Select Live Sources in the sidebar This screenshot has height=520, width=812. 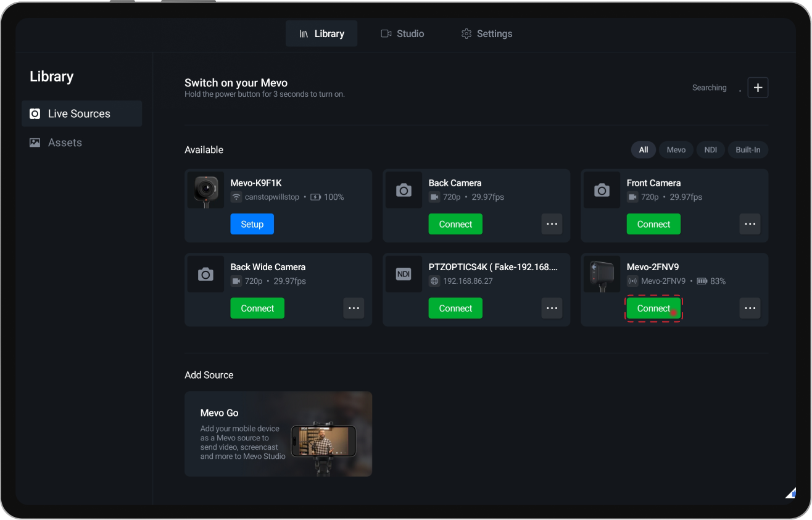click(81, 113)
